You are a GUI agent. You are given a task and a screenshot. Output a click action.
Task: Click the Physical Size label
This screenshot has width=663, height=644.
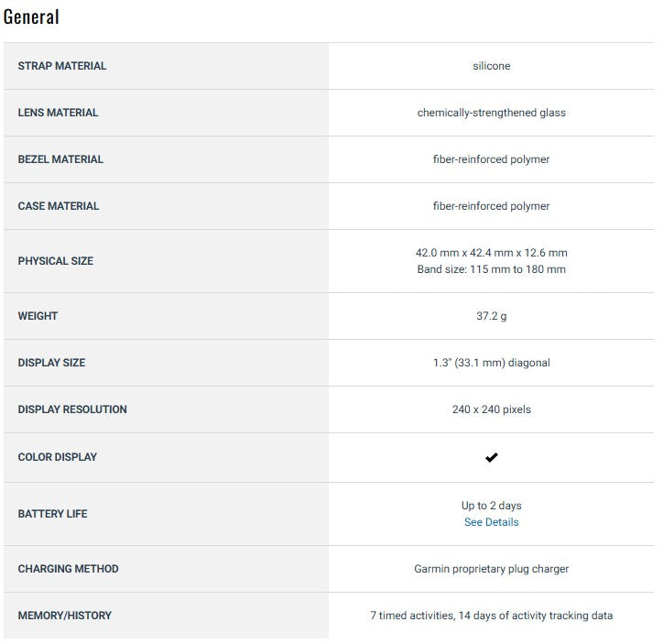56,261
